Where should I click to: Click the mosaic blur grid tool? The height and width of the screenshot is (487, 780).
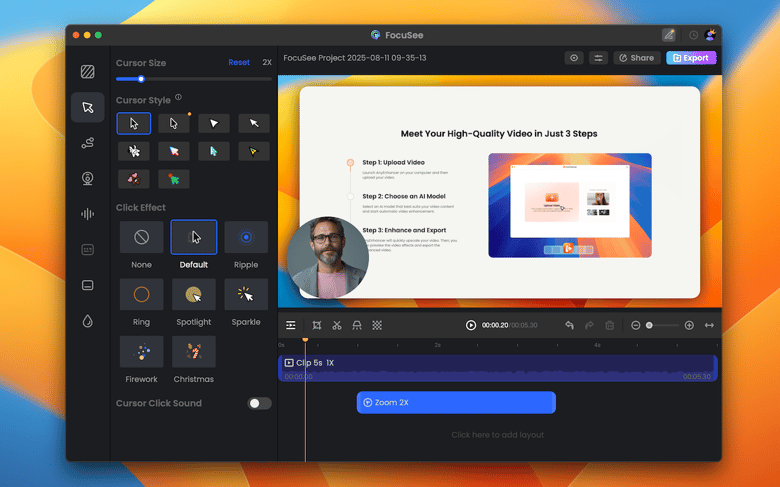click(377, 325)
